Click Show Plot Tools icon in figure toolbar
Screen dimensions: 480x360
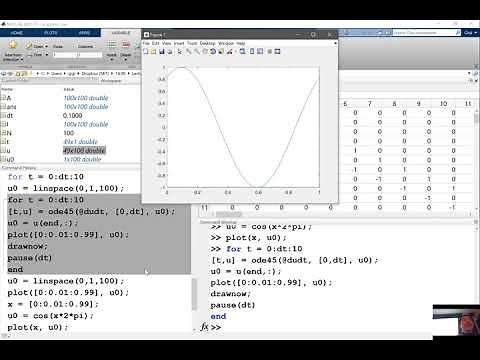(x=277, y=51)
